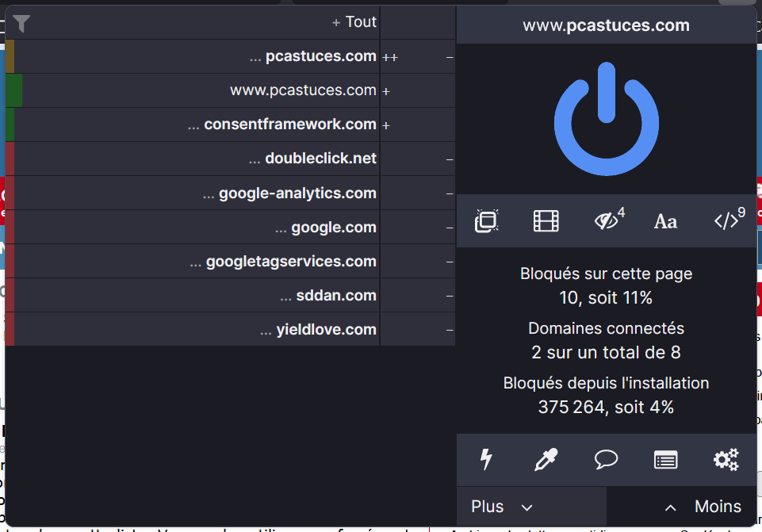Enter element zapper mode lightning icon
762x532 pixels.
[x=486, y=459]
